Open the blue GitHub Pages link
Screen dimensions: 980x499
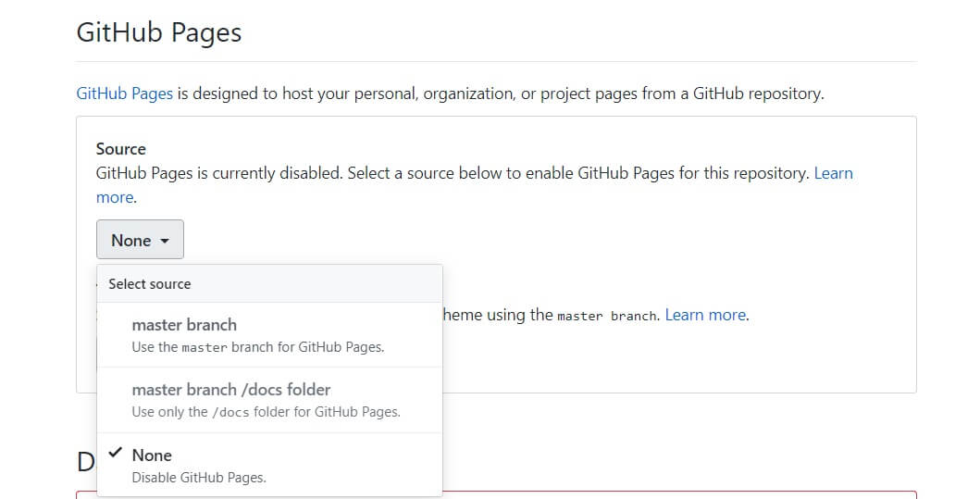click(124, 94)
